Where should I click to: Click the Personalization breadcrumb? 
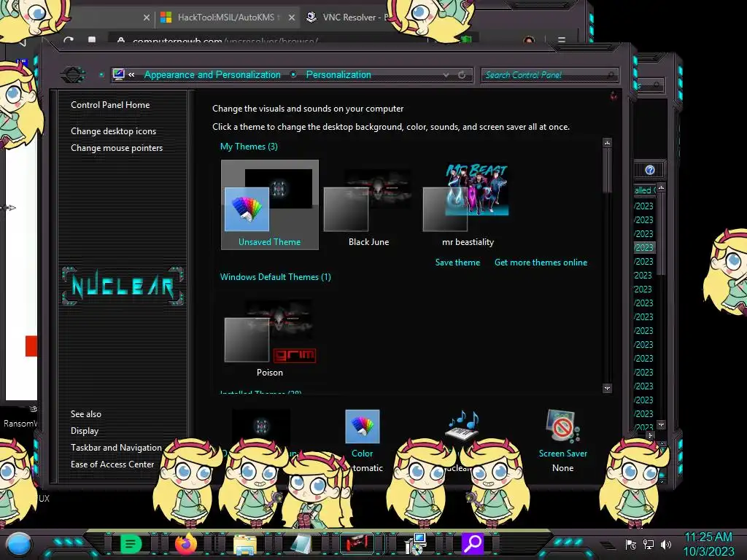tap(338, 75)
